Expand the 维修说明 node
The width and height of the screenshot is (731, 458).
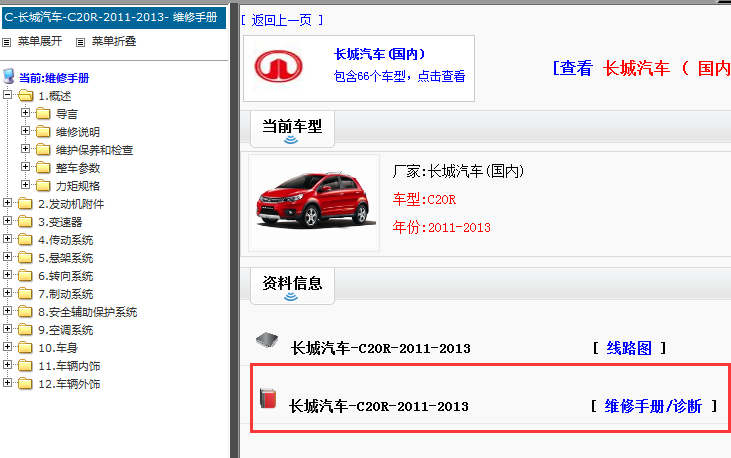coord(25,131)
